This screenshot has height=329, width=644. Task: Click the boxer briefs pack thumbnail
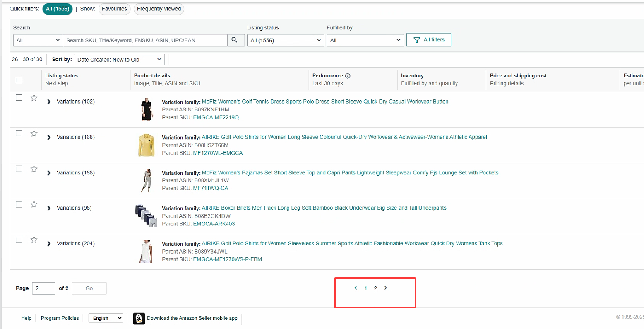click(147, 216)
